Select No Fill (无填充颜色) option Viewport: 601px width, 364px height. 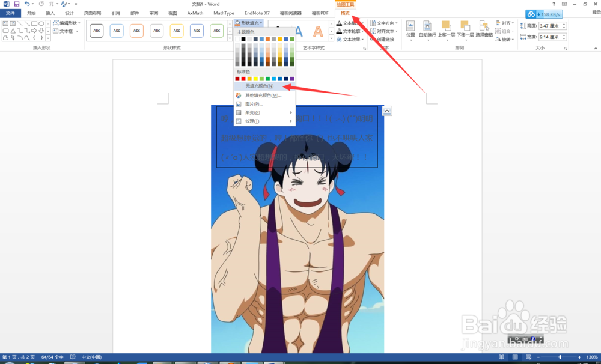point(264,86)
